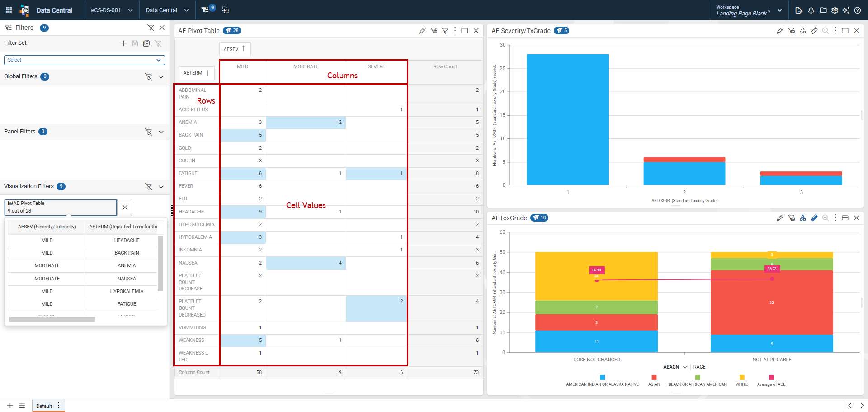This screenshot has height=412, width=868.
Task: Click the AE Pivot Table filter count badge
Action: (x=232, y=31)
